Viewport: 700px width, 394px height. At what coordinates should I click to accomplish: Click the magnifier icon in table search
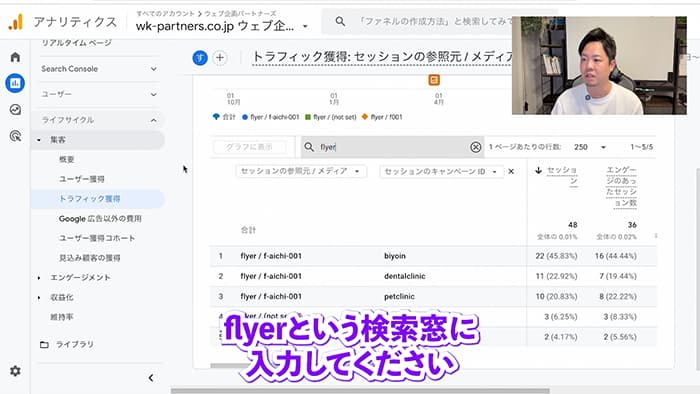[309, 147]
